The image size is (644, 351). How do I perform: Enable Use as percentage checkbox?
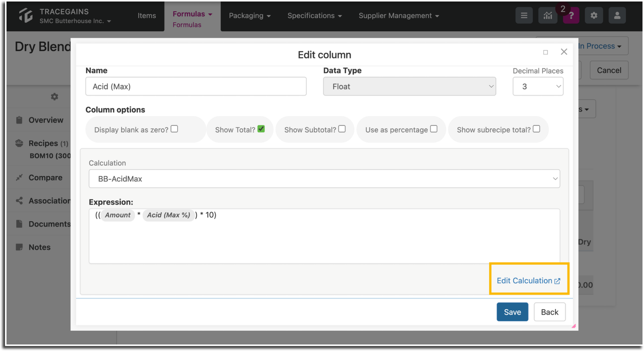[434, 129]
